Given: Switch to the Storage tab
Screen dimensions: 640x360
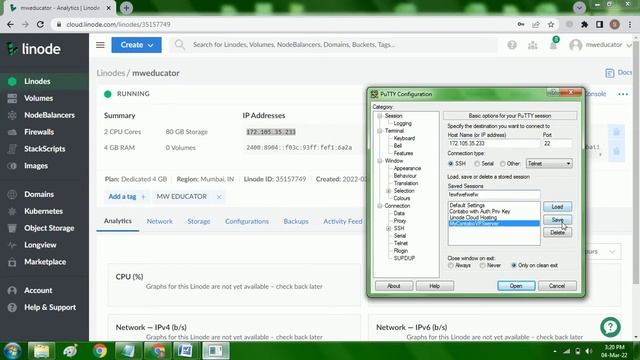Looking at the screenshot, I should 199,221.
